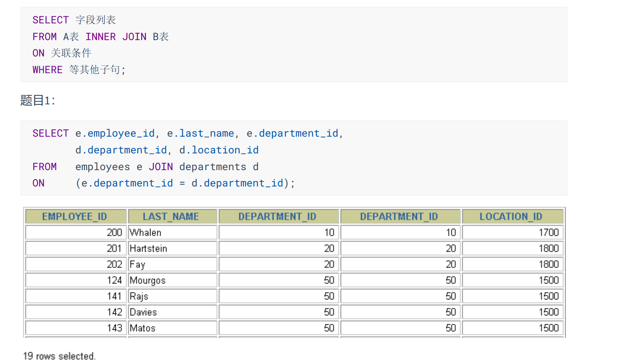Click location 1500 in Mourgos's row
Image resolution: width=640 pixels, height=364 pixels.
513,280
